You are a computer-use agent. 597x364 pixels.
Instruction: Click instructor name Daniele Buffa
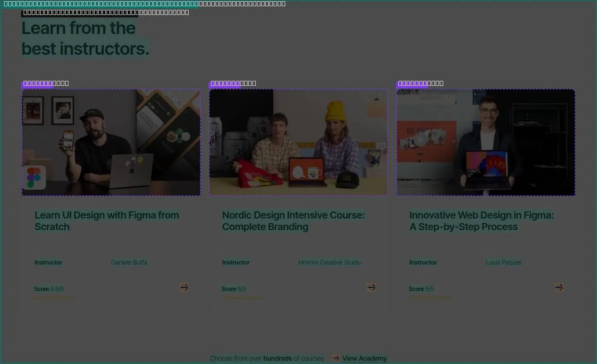pos(129,262)
